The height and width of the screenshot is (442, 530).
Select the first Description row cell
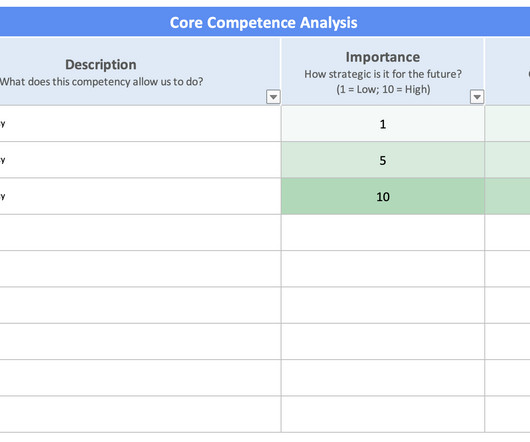tap(140, 124)
